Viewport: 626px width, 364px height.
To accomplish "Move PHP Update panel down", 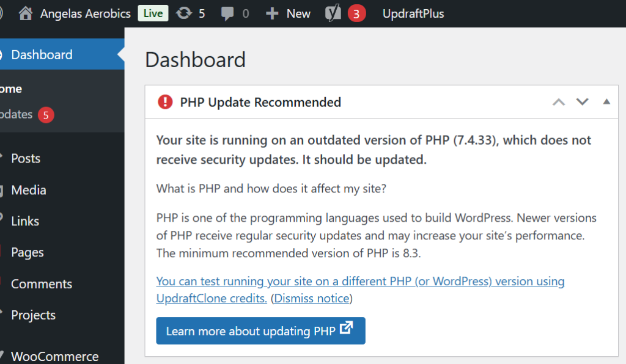I will [x=582, y=102].
